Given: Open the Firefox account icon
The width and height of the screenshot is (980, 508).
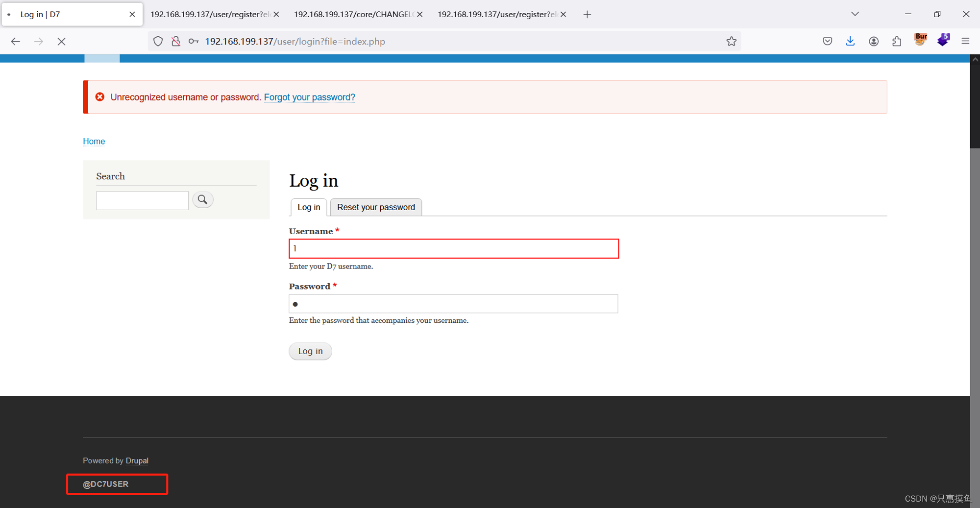Looking at the screenshot, I should point(873,42).
